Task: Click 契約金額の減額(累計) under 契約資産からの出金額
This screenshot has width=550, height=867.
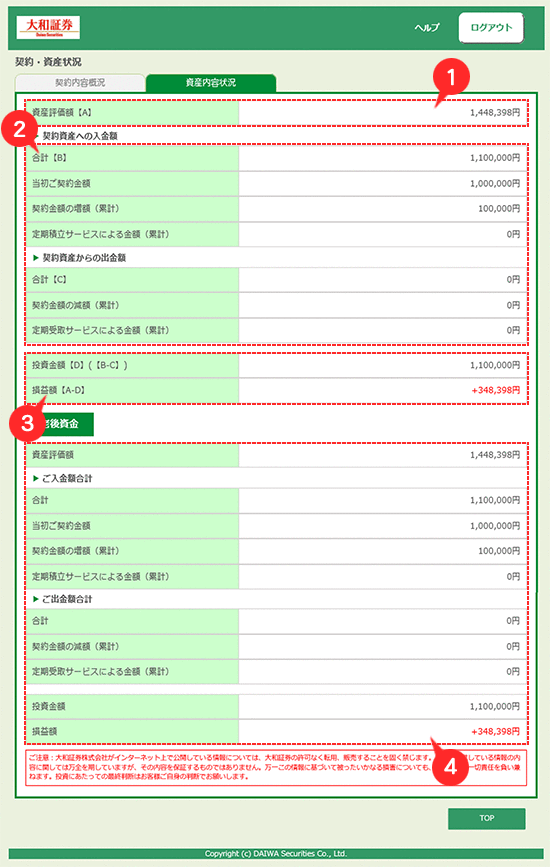Action: [76, 305]
